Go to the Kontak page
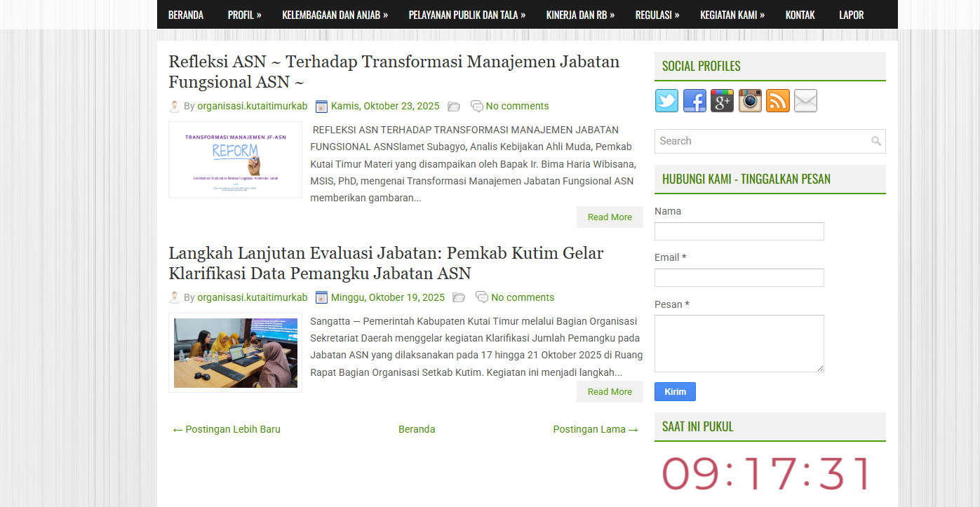Image resolution: width=980 pixels, height=507 pixels. tap(800, 15)
